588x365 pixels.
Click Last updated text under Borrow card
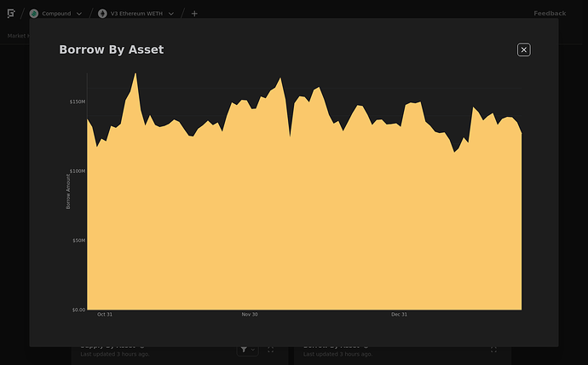click(x=337, y=354)
